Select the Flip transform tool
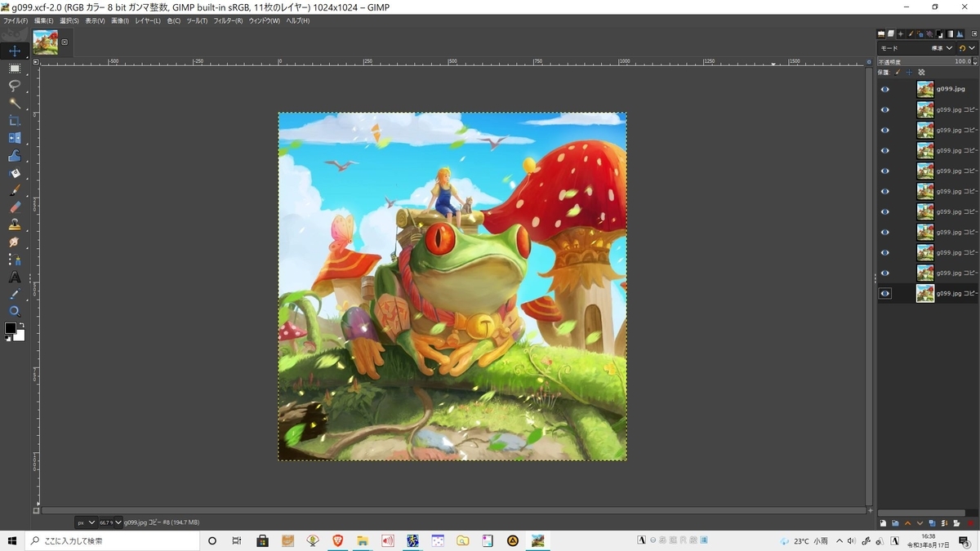Image resolution: width=980 pixels, height=551 pixels. (14, 138)
